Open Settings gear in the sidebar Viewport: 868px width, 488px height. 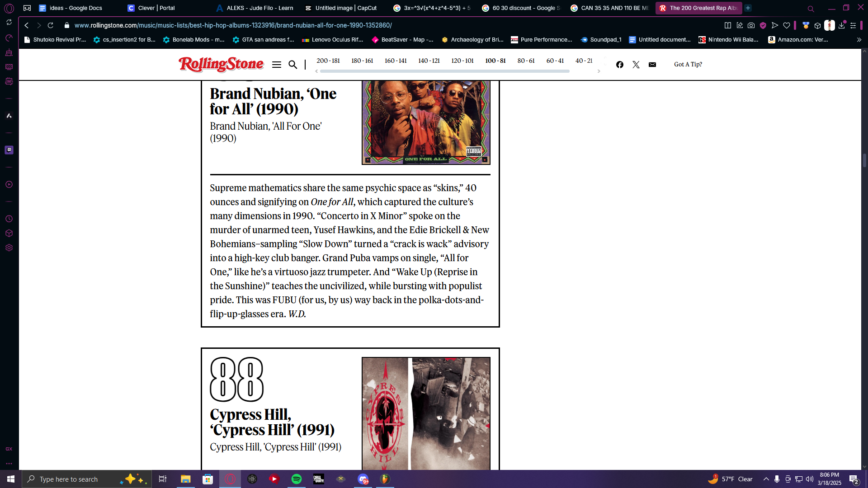tap(9, 248)
